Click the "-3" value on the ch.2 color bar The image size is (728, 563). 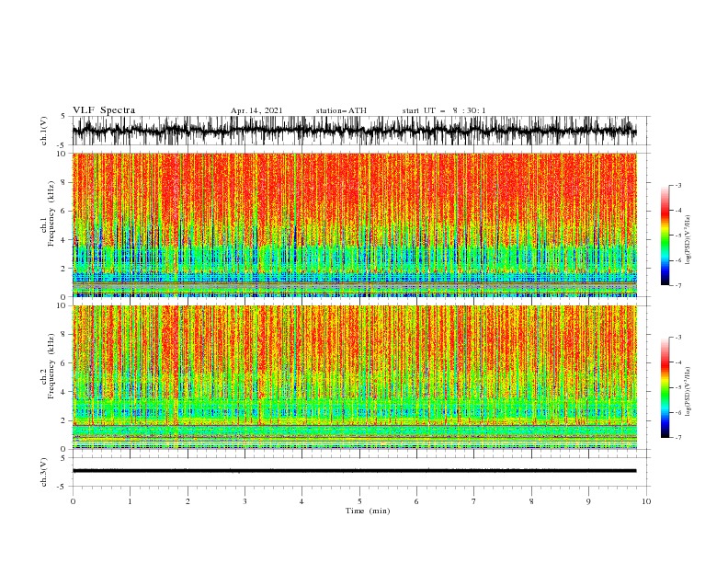tap(677, 338)
